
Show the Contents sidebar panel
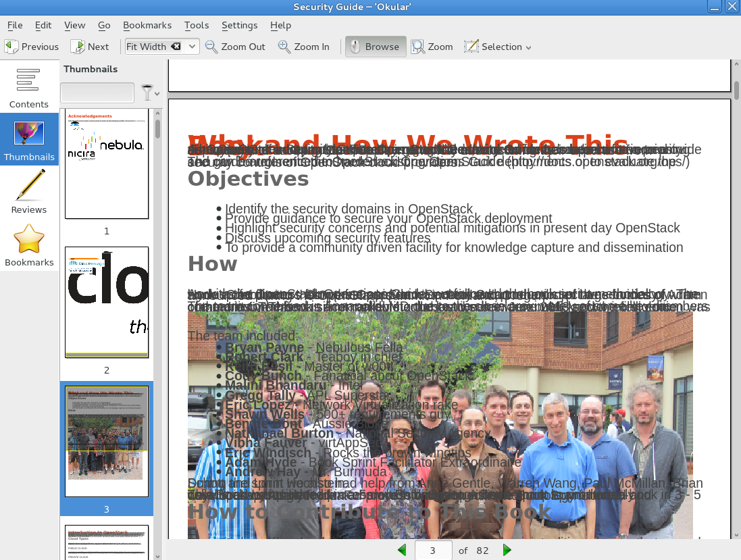click(29, 87)
